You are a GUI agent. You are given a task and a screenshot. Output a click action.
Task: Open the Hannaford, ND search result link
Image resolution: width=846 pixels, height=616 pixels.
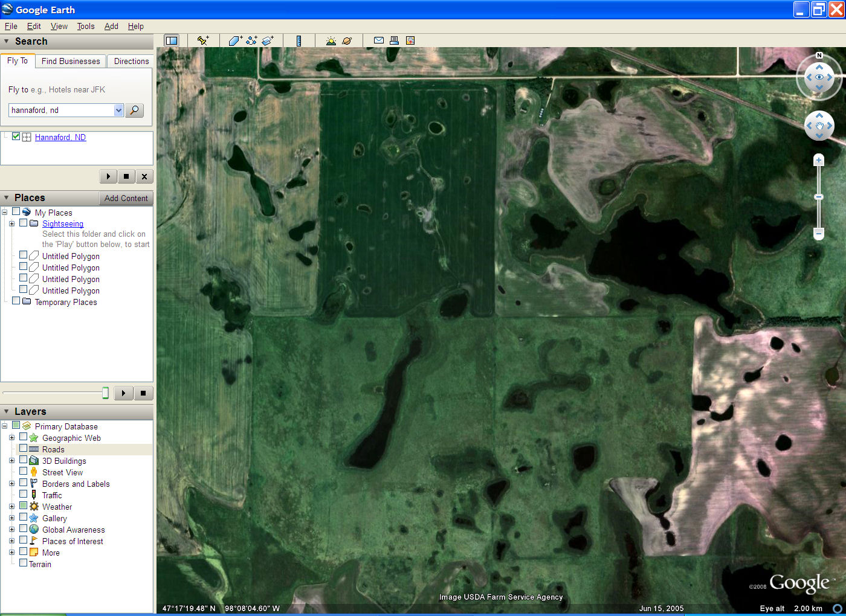(60, 137)
